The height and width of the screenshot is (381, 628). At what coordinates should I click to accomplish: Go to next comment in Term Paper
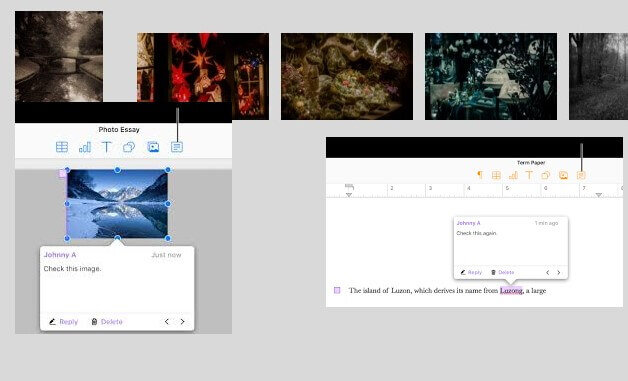click(x=559, y=272)
